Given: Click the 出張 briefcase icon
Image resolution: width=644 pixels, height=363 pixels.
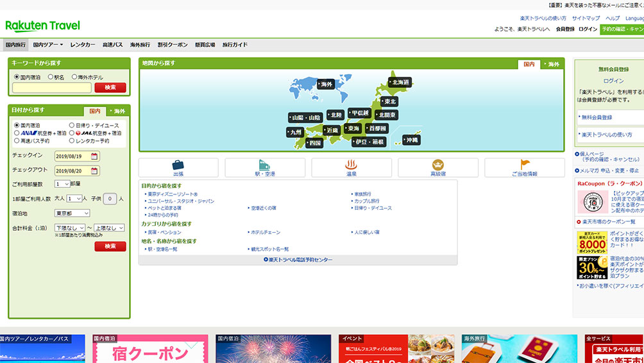Looking at the screenshot, I should tap(178, 165).
